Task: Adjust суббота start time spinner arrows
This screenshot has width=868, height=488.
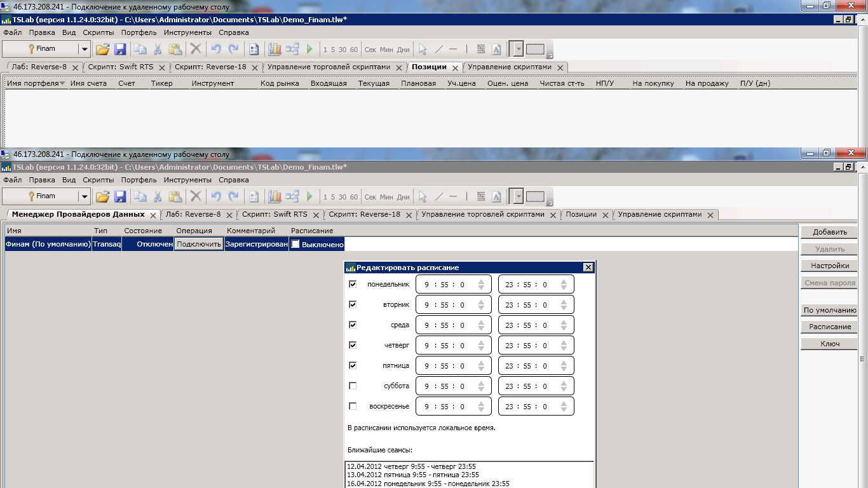Action: coord(481,386)
